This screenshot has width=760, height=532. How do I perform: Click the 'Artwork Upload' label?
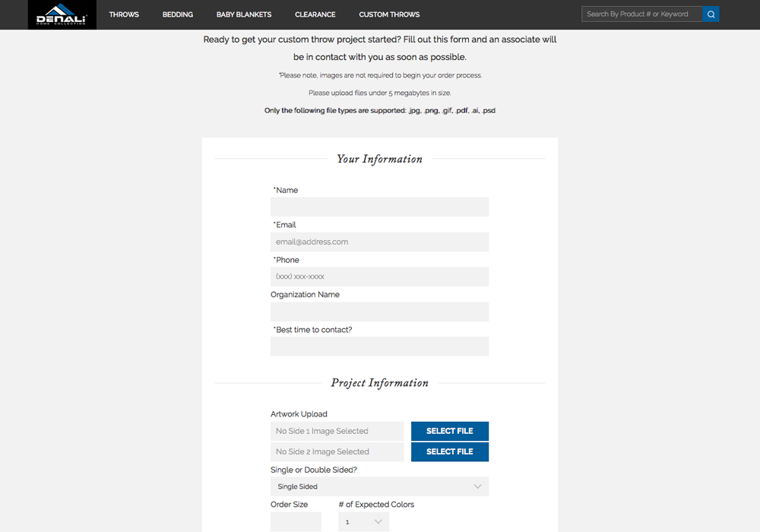click(x=299, y=413)
